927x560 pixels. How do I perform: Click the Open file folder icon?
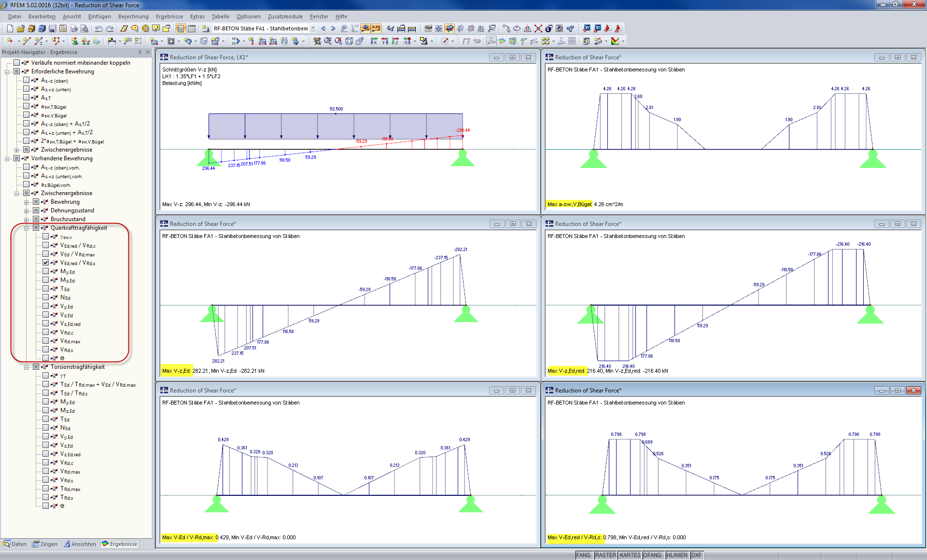pyautogui.click(x=20, y=28)
